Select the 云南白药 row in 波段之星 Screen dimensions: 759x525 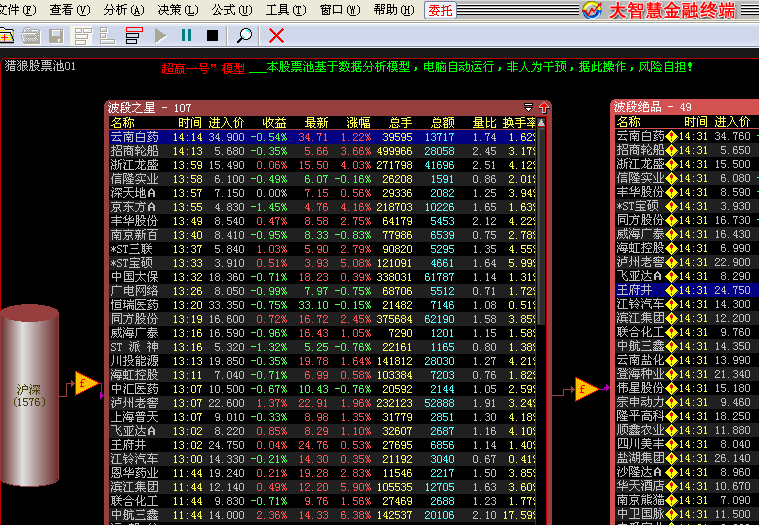[322, 137]
